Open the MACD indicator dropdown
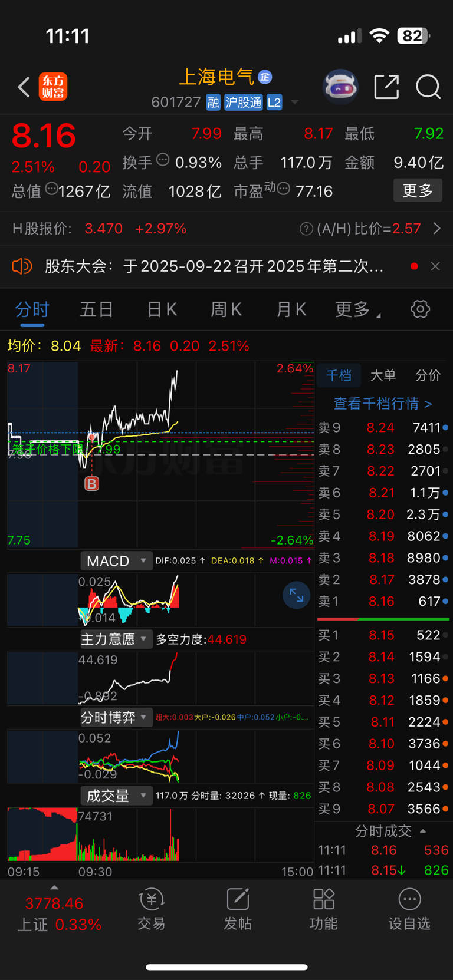 116,561
